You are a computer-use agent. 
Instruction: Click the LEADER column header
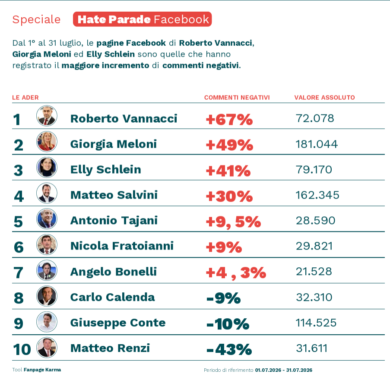click(x=25, y=97)
